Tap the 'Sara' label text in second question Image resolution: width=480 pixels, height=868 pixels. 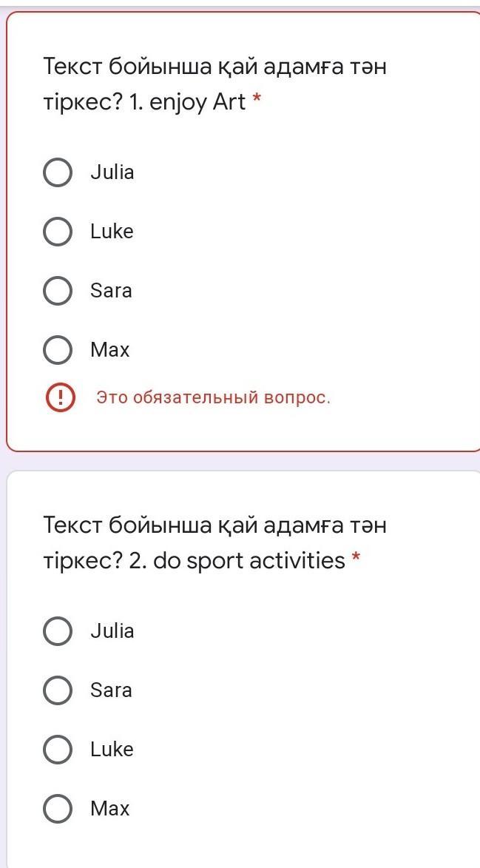(x=111, y=690)
